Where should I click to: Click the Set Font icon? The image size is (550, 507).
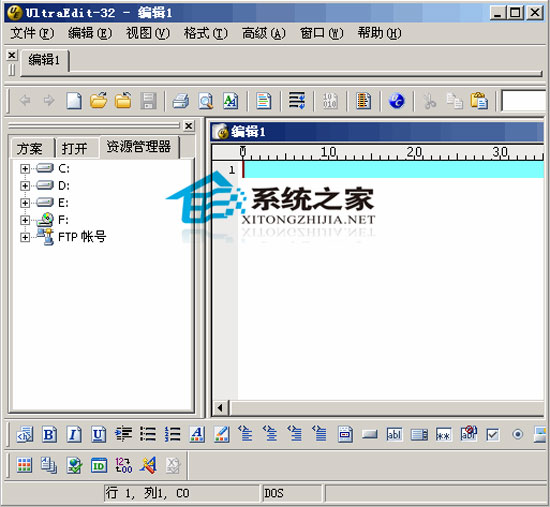tap(230, 101)
